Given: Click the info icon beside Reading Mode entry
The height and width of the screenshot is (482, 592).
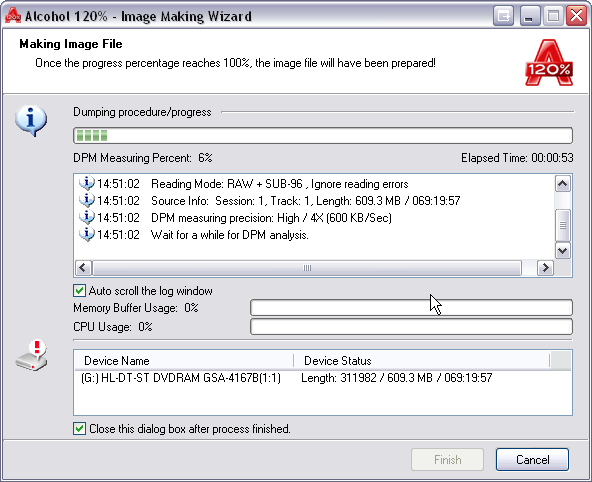Looking at the screenshot, I should (x=86, y=183).
